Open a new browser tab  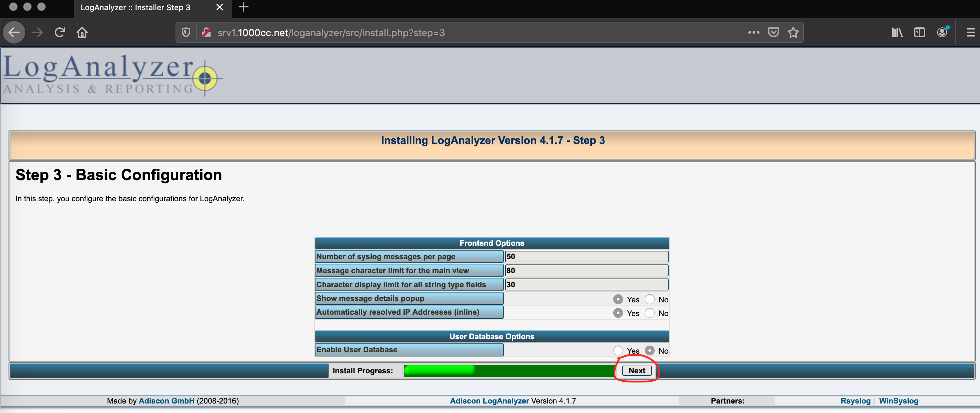[x=244, y=7]
